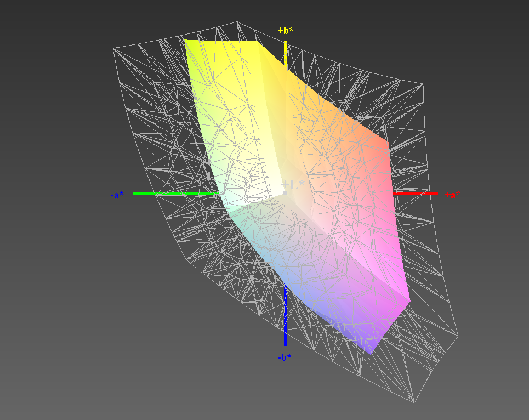Click the -a* axis label
Screen dimensions: 529x420
pyautogui.click(x=117, y=195)
